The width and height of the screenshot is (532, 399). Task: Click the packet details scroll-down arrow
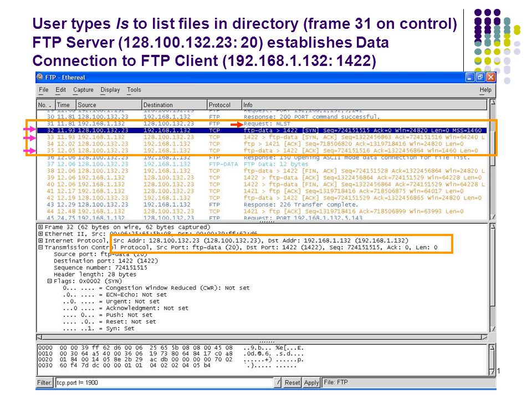pyautogui.click(x=492, y=329)
